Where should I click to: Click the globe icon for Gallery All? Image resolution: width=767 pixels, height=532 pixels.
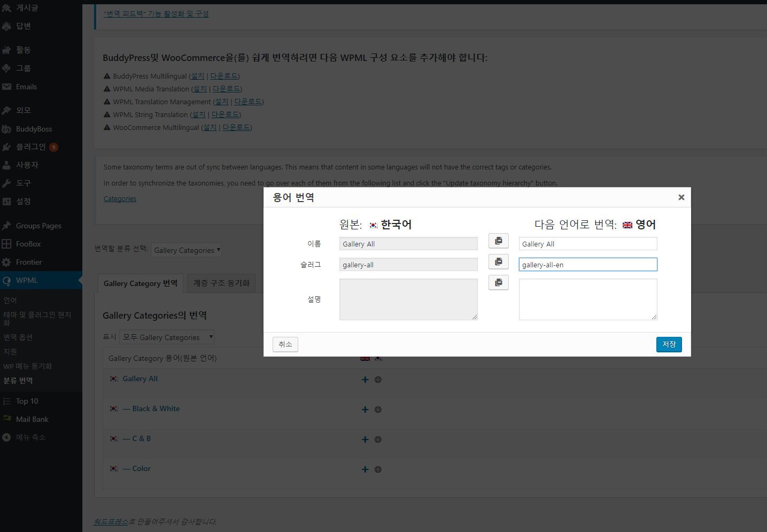[x=378, y=380]
